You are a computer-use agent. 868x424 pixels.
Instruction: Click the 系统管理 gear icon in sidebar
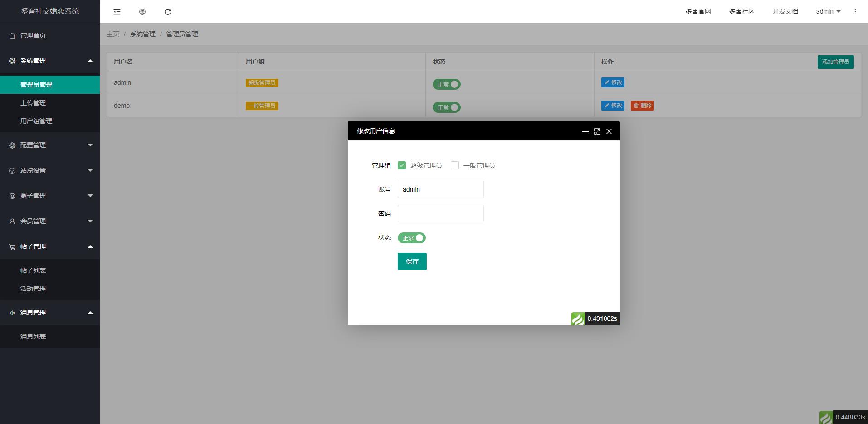(x=11, y=61)
